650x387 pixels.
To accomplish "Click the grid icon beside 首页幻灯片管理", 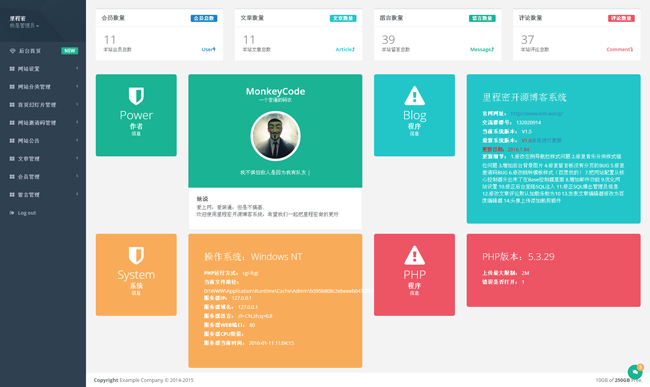I will [12, 105].
